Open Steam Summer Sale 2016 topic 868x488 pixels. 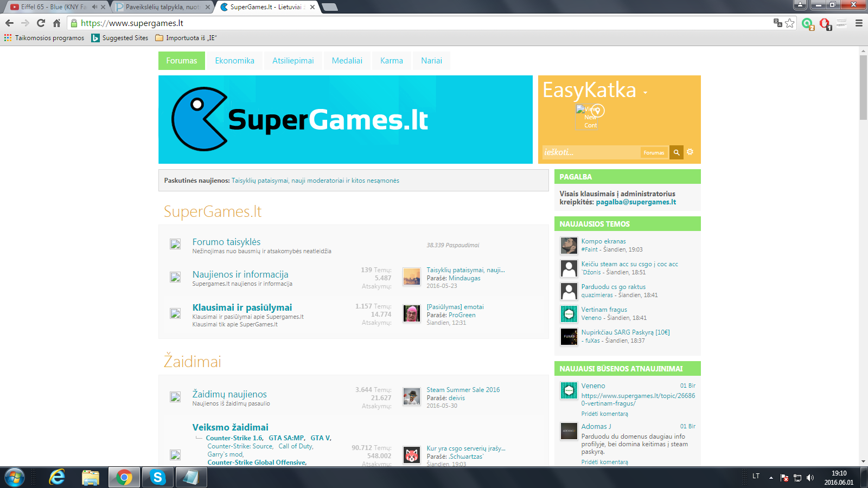(463, 390)
